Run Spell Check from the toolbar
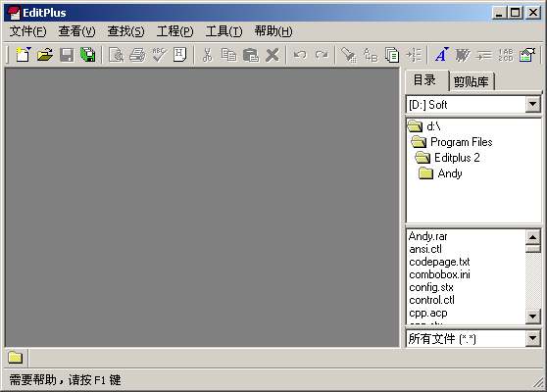Image resolution: width=547 pixels, height=392 pixels. 160,55
